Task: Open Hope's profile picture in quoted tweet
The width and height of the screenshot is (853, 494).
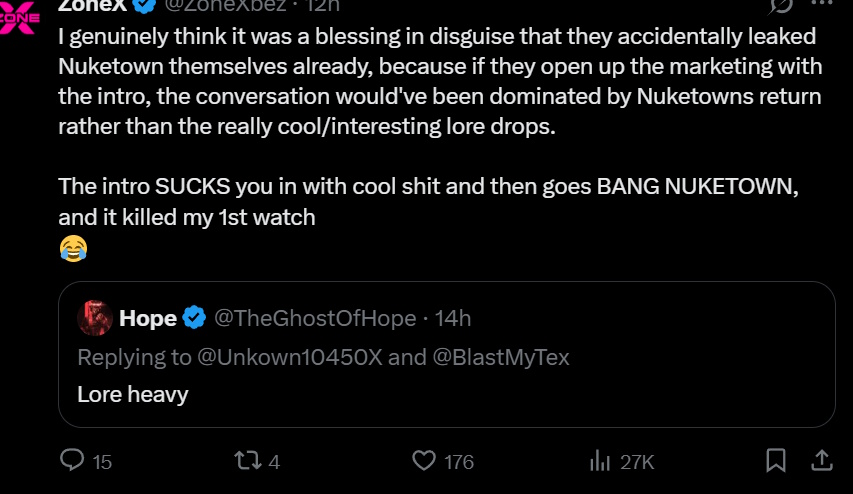Action: [95, 318]
